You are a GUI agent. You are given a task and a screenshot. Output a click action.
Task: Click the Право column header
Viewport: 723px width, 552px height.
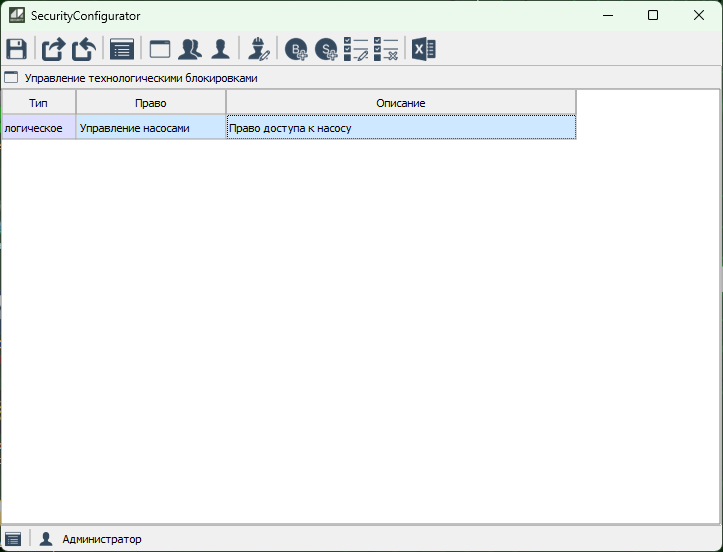[x=150, y=103]
